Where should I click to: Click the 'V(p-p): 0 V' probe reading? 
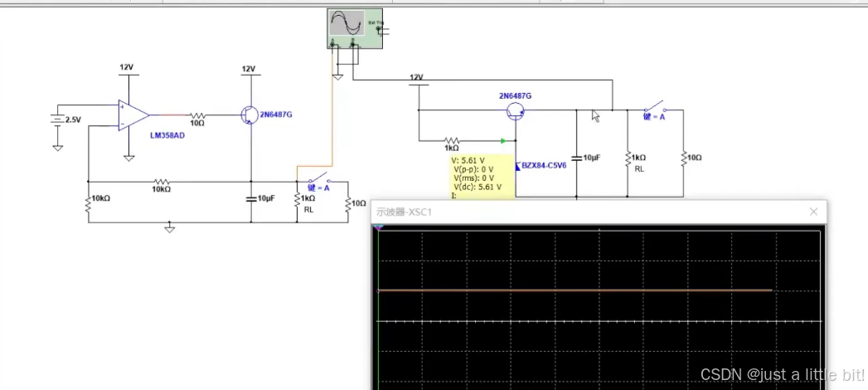473,169
